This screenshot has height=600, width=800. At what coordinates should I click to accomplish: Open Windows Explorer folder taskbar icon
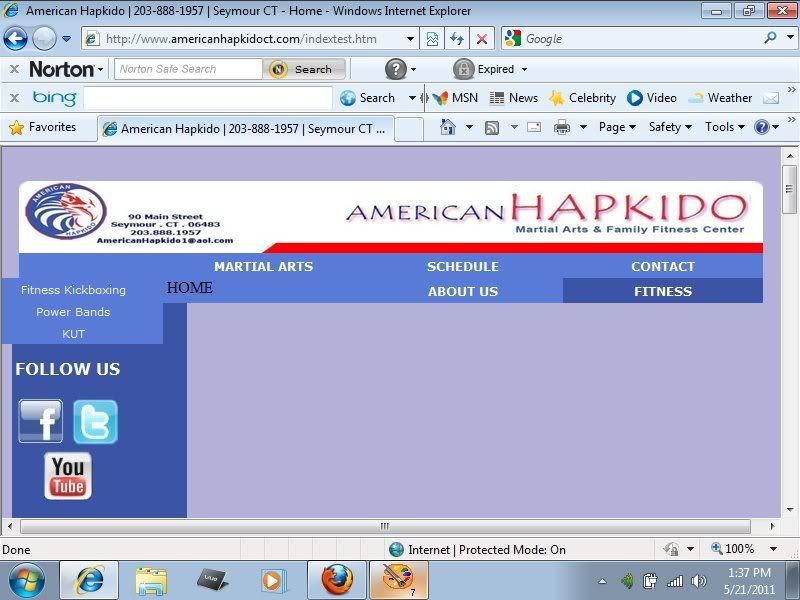coord(151,581)
